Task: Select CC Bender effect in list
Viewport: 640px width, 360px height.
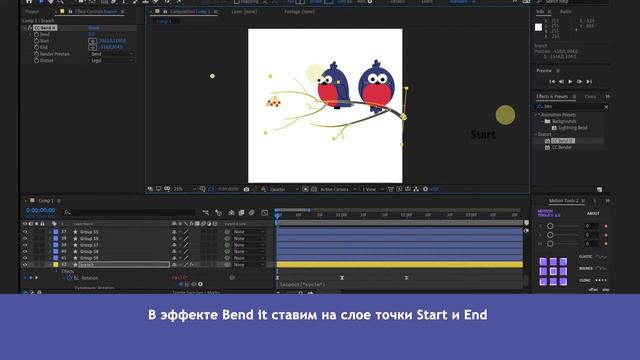Action: click(x=562, y=147)
